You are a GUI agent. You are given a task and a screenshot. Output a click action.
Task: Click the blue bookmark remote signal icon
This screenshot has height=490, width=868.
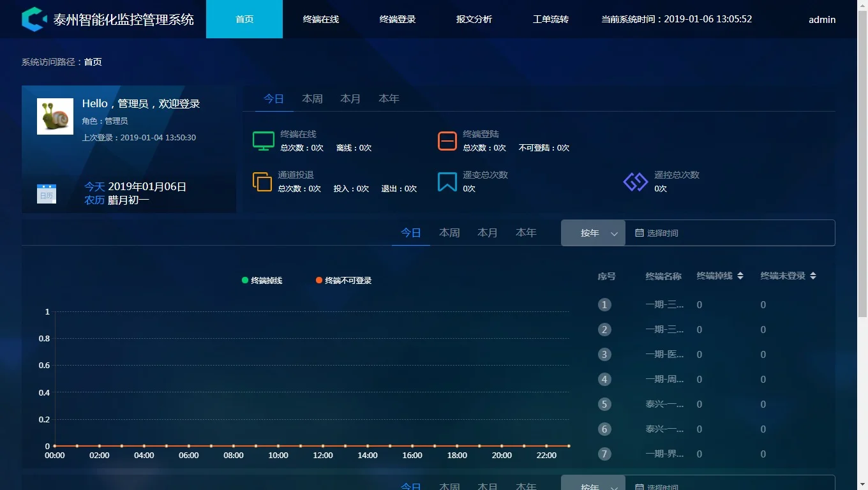coord(447,181)
